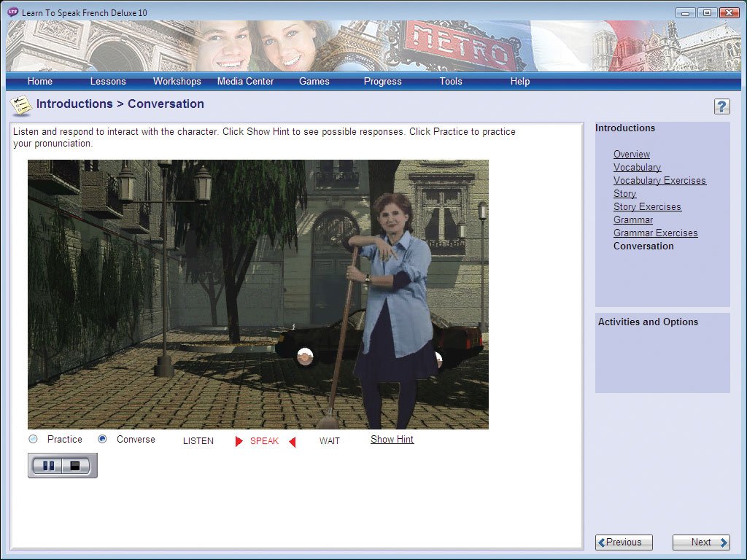Open the Games menu
Image resolution: width=747 pixels, height=560 pixels.
pos(314,81)
